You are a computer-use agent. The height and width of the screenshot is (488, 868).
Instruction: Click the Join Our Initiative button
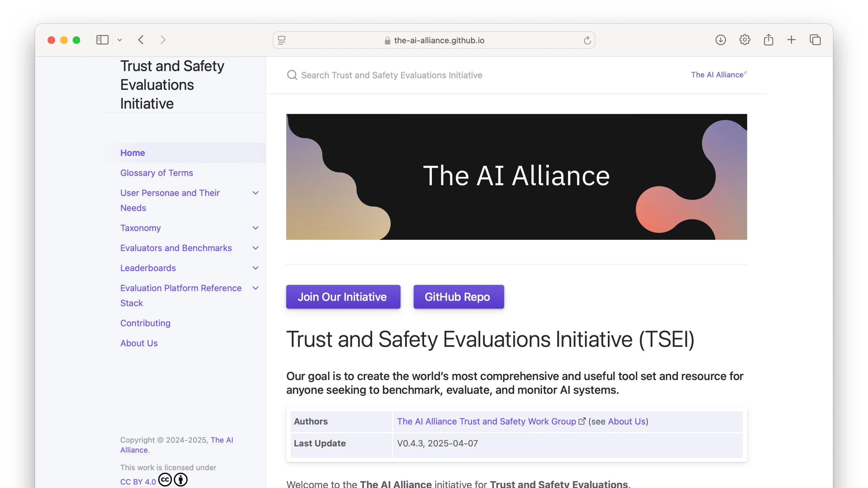point(343,297)
